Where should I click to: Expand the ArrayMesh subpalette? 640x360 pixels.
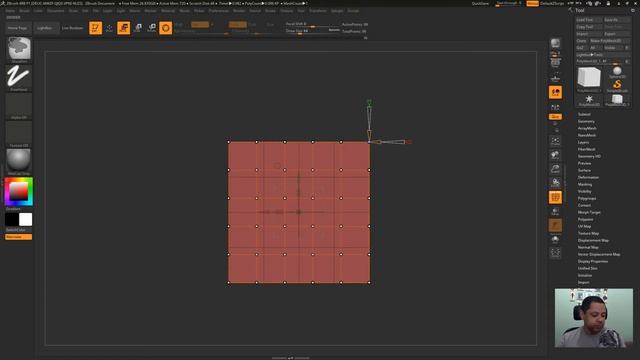[587, 128]
